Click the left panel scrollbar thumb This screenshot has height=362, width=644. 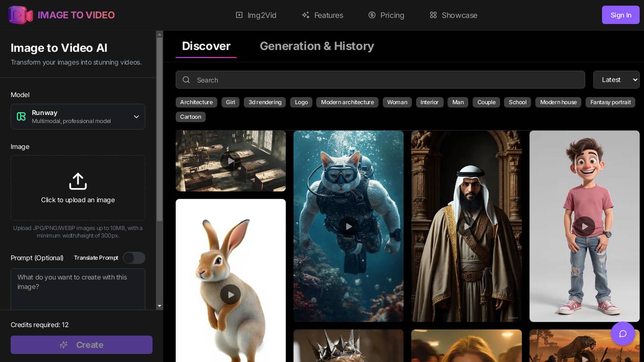click(x=160, y=129)
